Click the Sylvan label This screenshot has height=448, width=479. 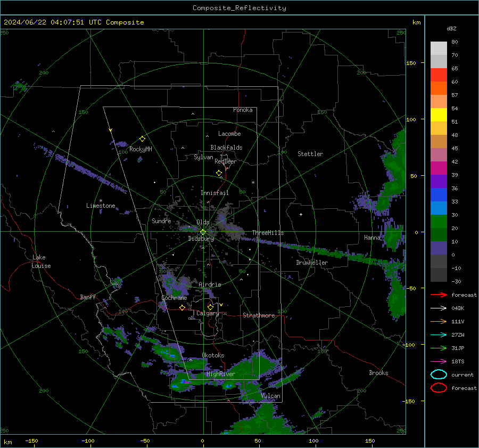pos(203,157)
